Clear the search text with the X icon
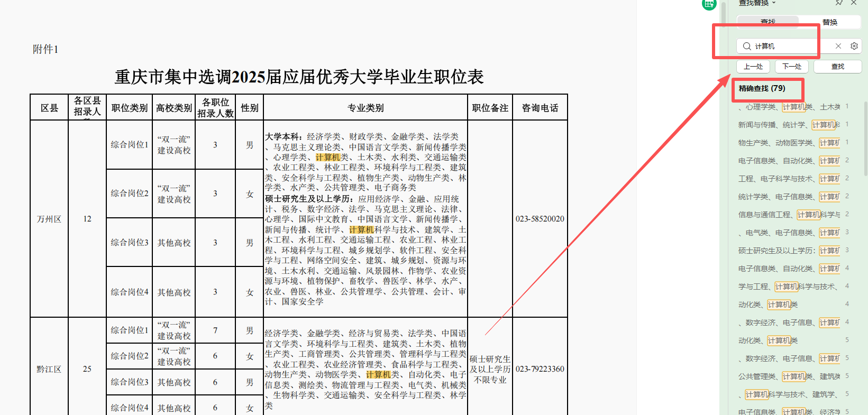The width and height of the screenshot is (868, 415). point(838,46)
